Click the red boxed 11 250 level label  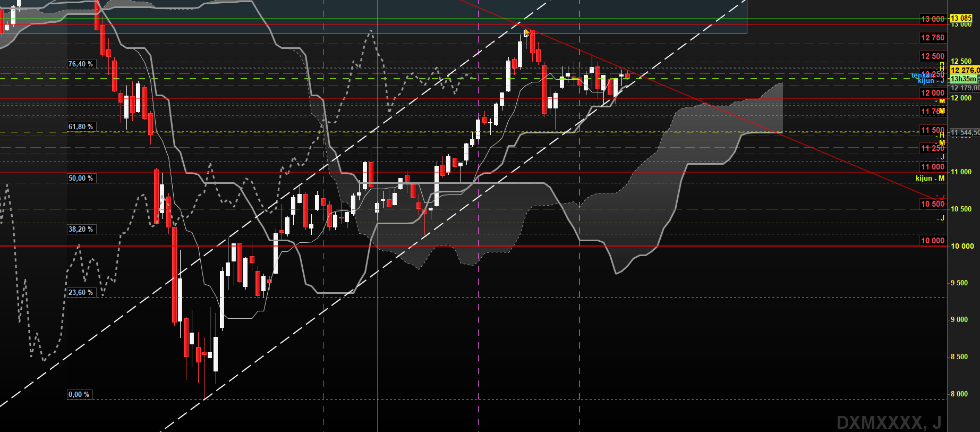click(x=933, y=148)
